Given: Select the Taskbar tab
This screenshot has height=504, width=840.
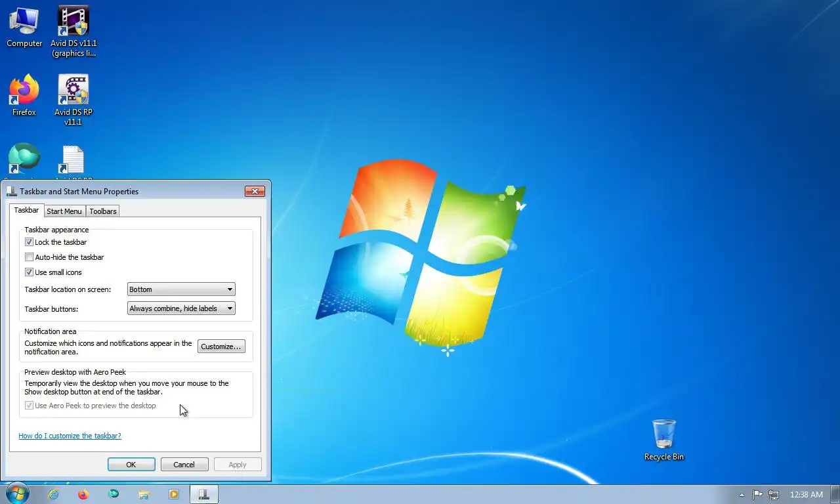Looking at the screenshot, I should (x=26, y=210).
